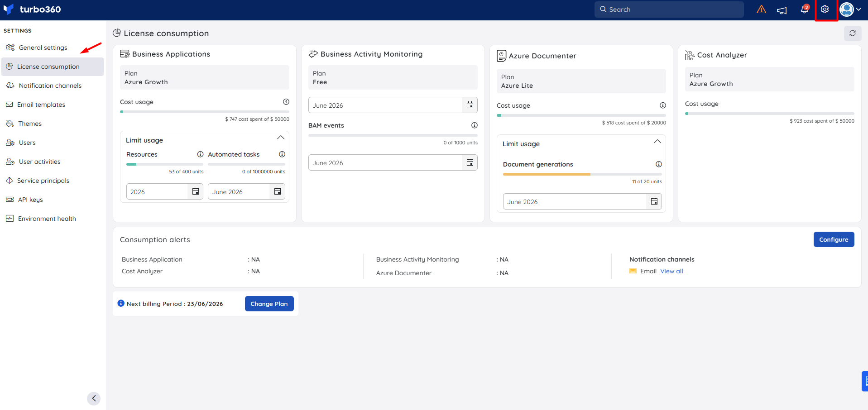Refresh the license consumption page
868x410 pixels.
(x=853, y=33)
